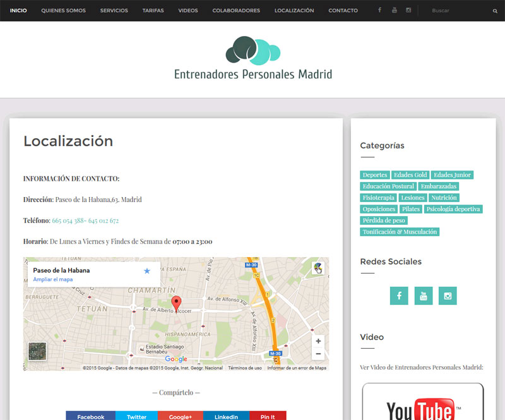Share the page with the Facebook button
The height and width of the screenshot is (420, 505).
pyautogui.click(x=90, y=416)
